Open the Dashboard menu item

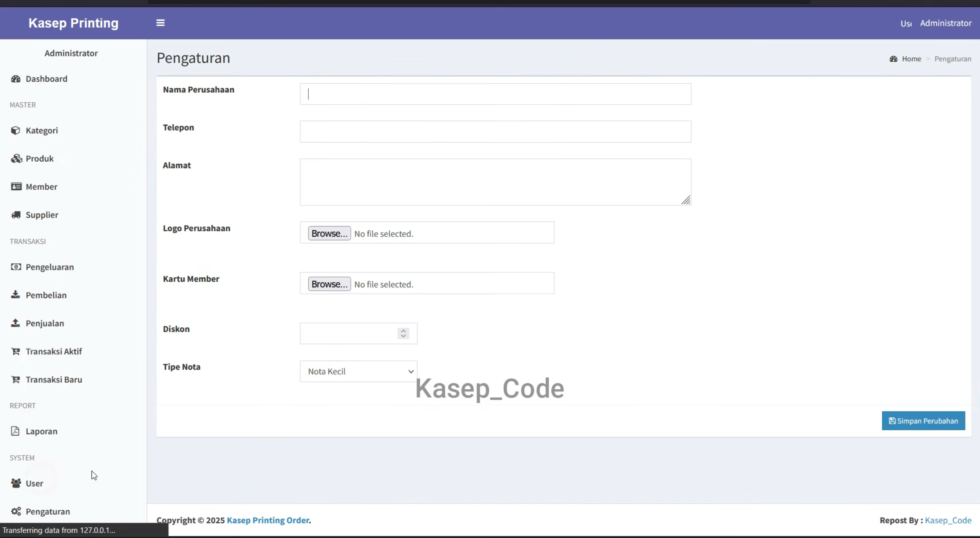pyautogui.click(x=73, y=79)
